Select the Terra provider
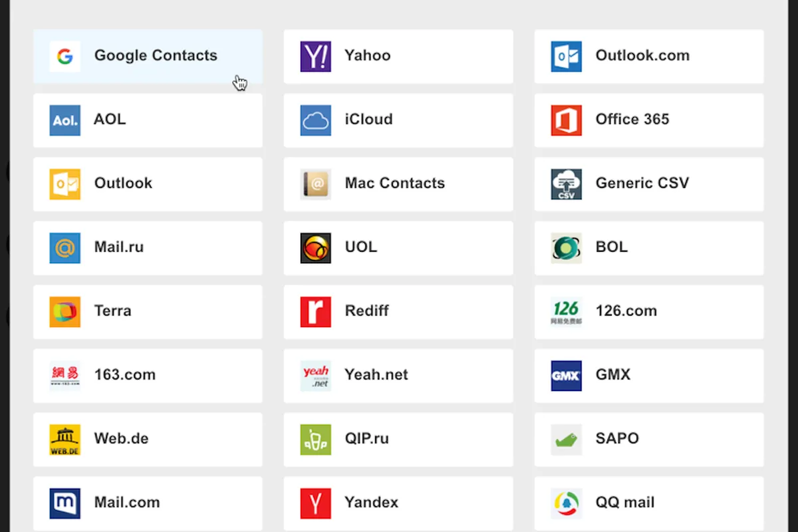 (x=148, y=312)
